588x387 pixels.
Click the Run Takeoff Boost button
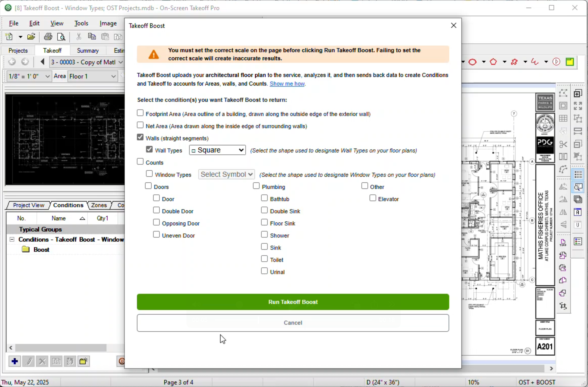click(293, 302)
